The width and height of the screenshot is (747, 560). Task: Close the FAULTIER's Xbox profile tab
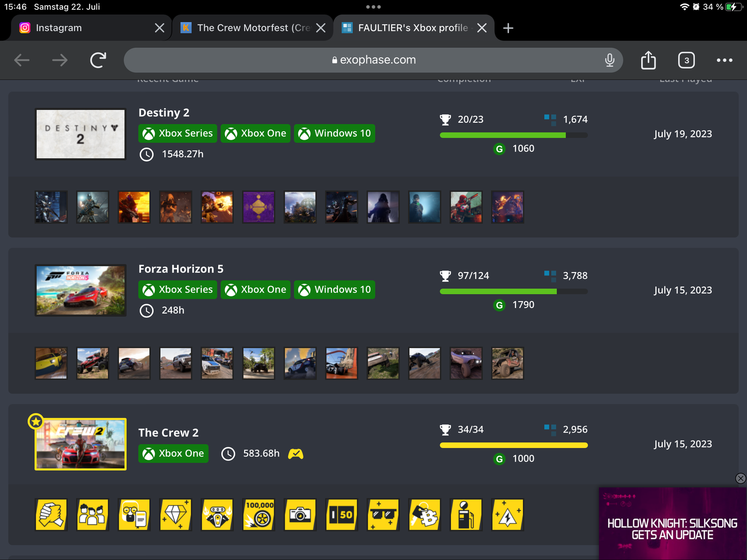[482, 28]
